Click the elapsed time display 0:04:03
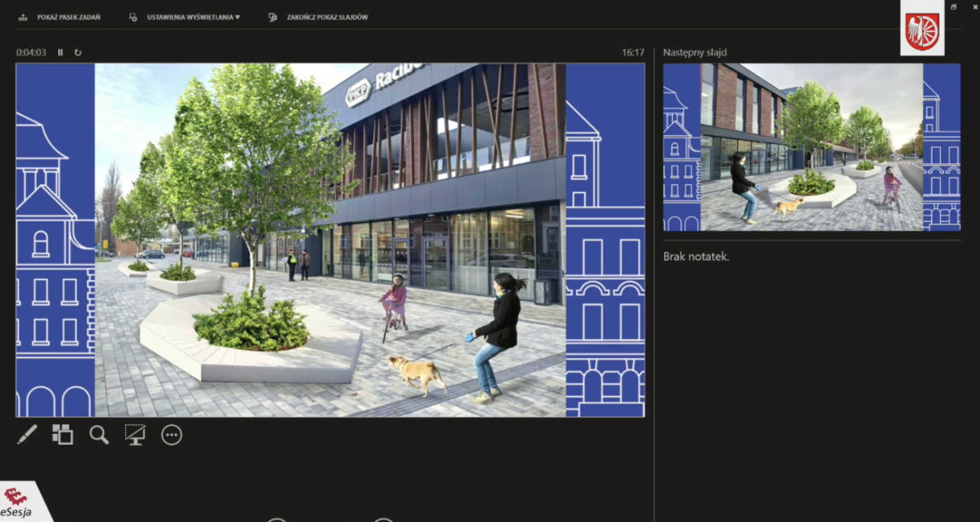Screen dimensions: 980x522 (31, 53)
